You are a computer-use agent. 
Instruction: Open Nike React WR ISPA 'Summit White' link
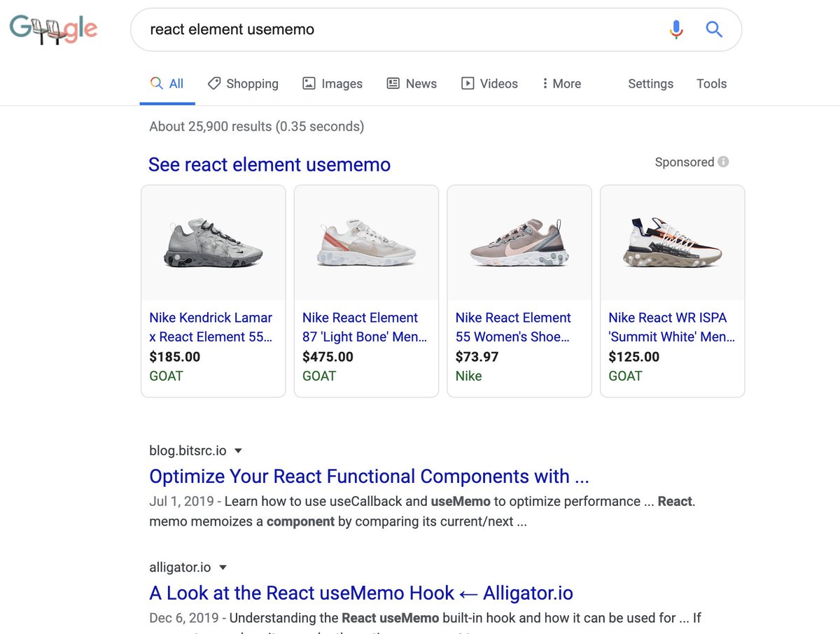[x=672, y=327]
